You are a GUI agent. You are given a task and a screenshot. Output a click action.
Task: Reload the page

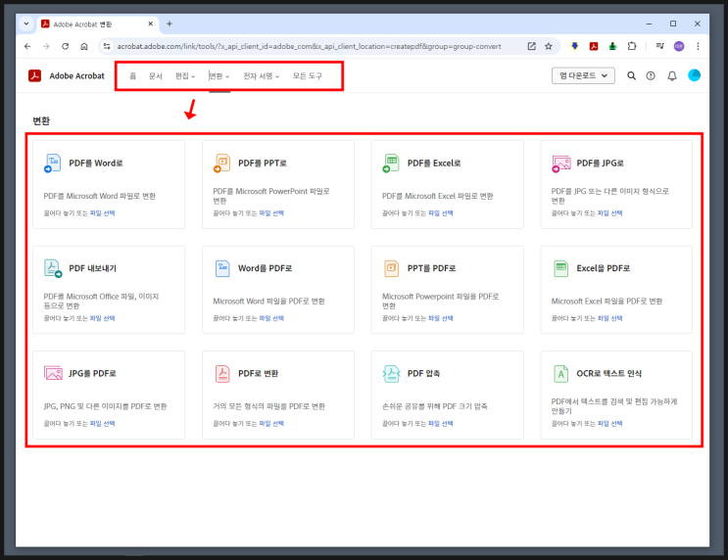point(65,46)
